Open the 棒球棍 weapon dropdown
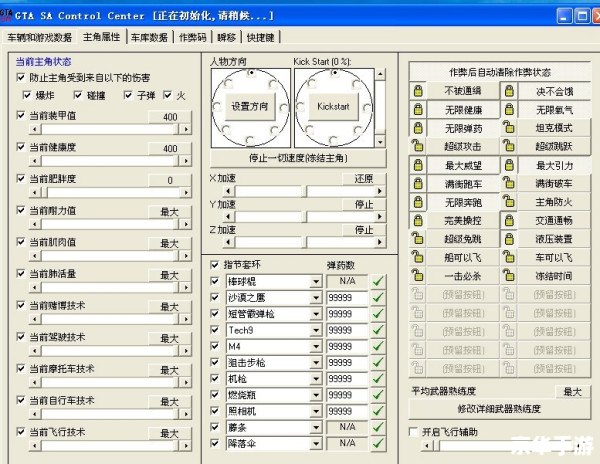Screen dimensions: 600x464 tap(316, 282)
